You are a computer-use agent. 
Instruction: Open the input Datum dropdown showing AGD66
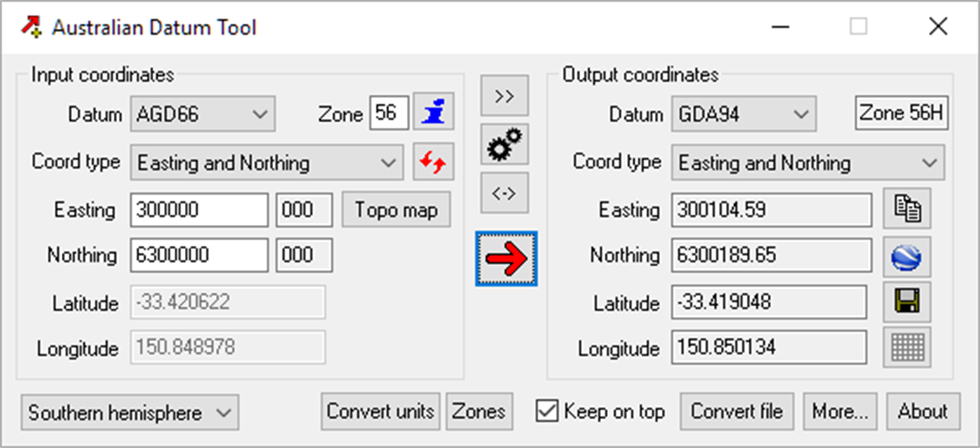pos(202,114)
